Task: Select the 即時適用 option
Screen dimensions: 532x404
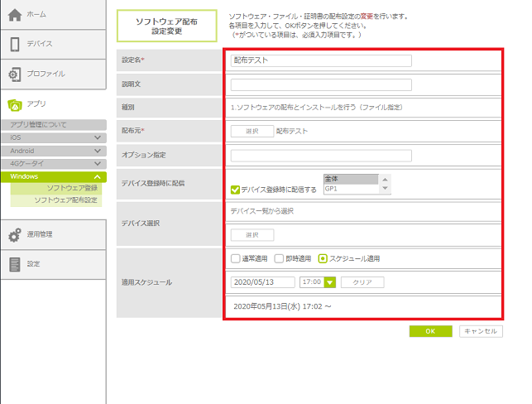Action: [279, 258]
